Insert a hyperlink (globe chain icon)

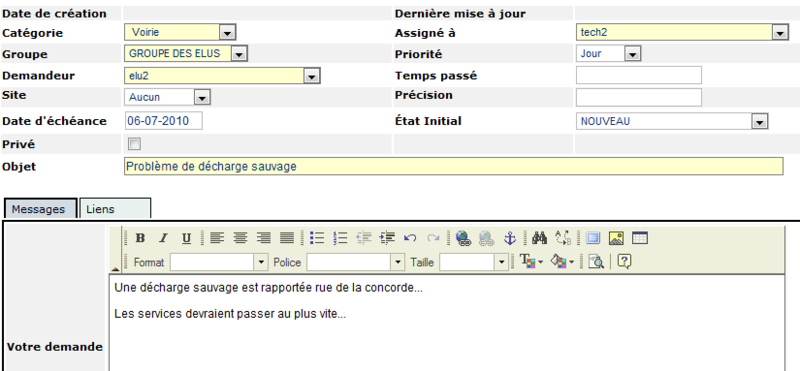[463, 238]
